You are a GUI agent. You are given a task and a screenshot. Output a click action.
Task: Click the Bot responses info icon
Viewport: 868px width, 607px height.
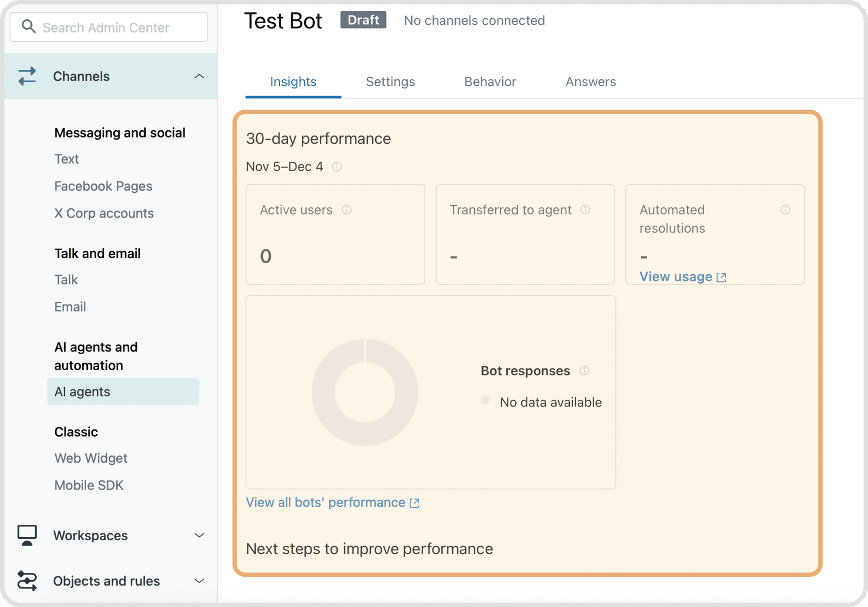tap(584, 370)
